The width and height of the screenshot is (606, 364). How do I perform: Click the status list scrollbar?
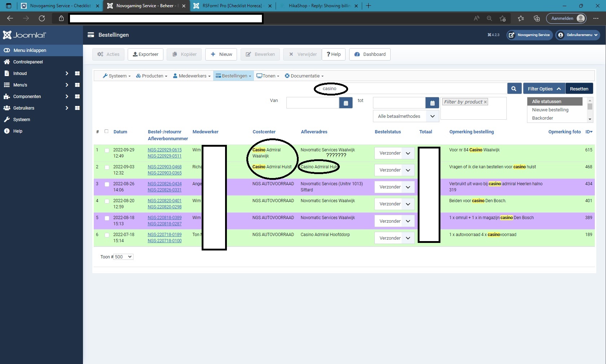pyautogui.click(x=590, y=110)
